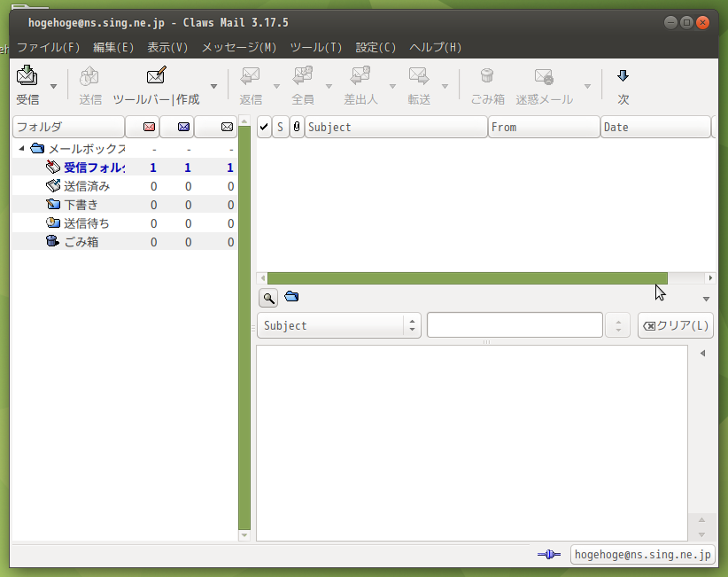Click the folder list scroll-down arrow
The width and height of the screenshot is (728, 577).
[x=244, y=535]
